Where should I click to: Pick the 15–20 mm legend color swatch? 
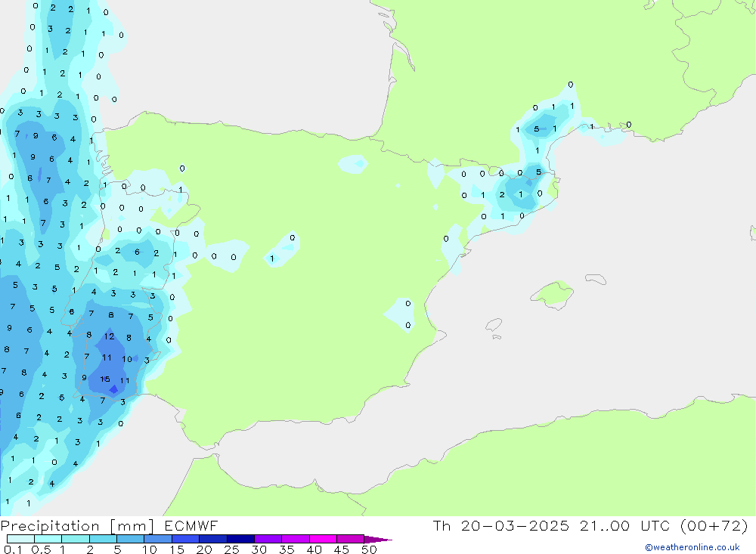(x=186, y=539)
